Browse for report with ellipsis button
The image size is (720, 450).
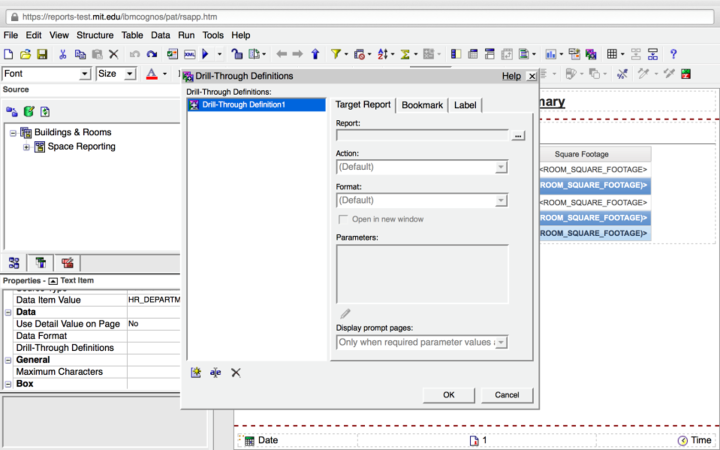518,135
